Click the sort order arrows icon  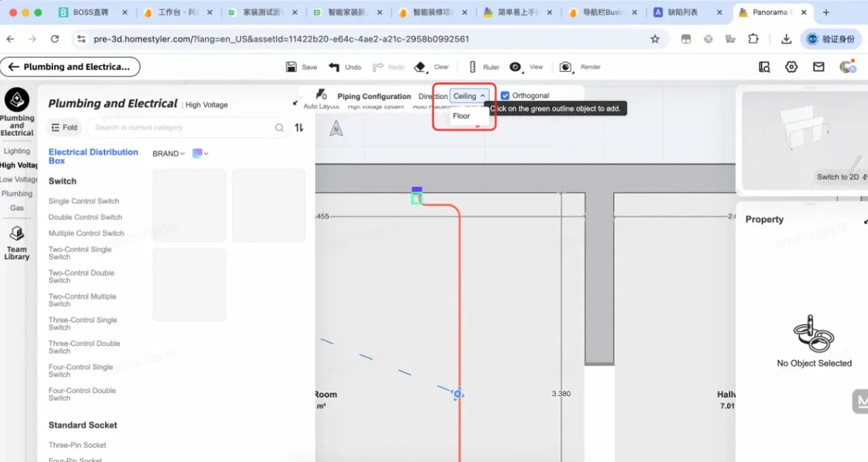click(x=299, y=127)
